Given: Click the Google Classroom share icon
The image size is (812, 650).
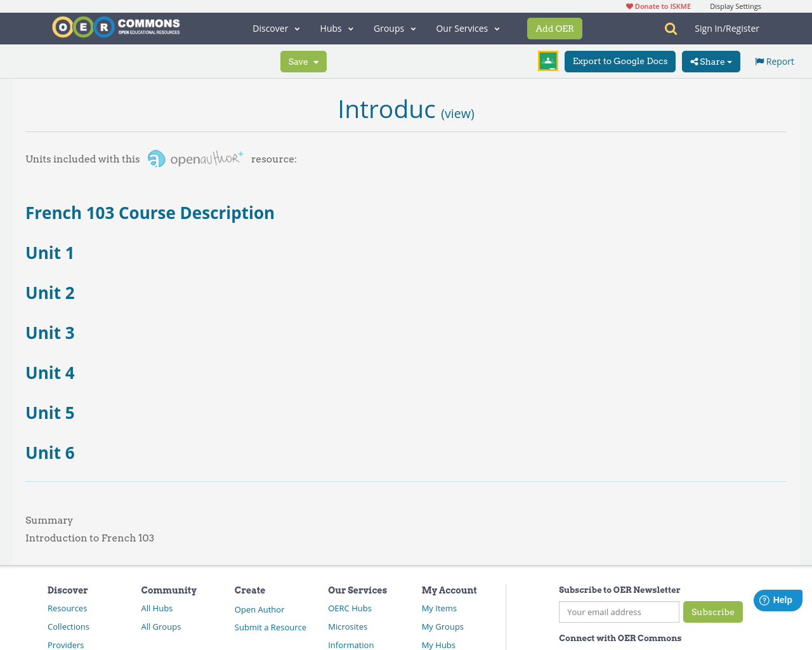Looking at the screenshot, I should pyautogui.click(x=547, y=61).
